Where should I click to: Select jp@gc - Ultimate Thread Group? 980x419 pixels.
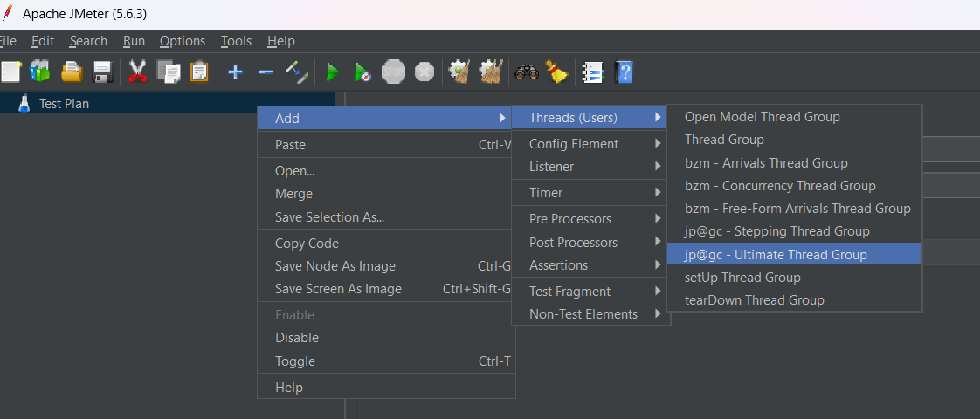794,254
